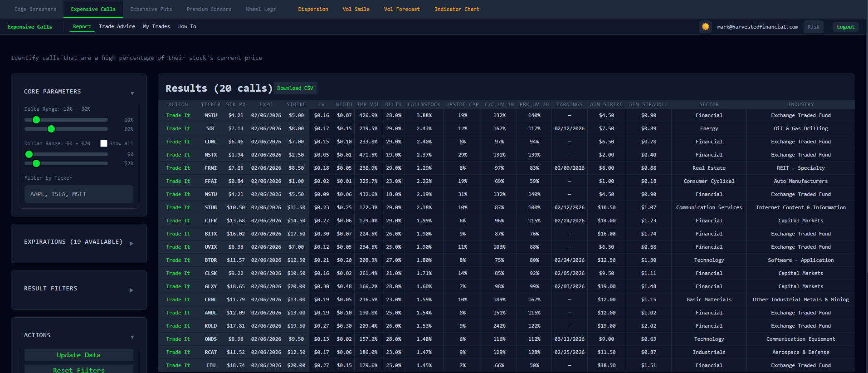Screen dimensions: 868x373
Task: Click Trade It for CIFR
Action: [x=178, y=221]
